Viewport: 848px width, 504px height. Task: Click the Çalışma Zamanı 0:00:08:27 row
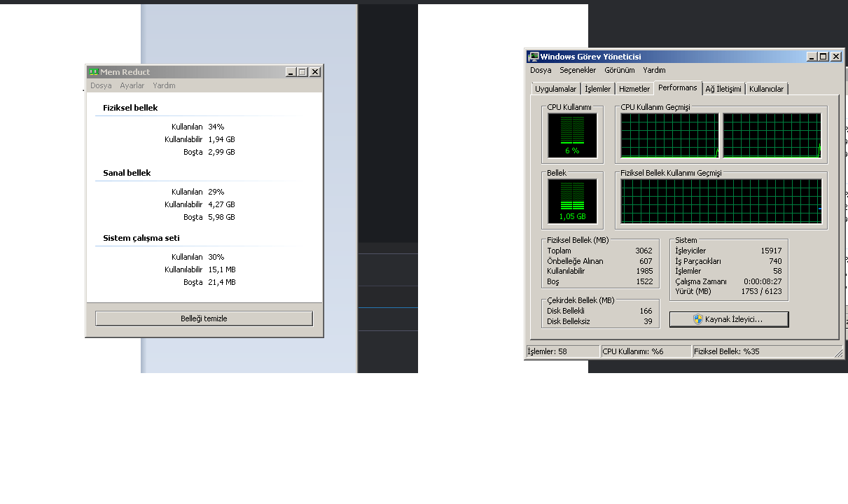click(x=728, y=281)
